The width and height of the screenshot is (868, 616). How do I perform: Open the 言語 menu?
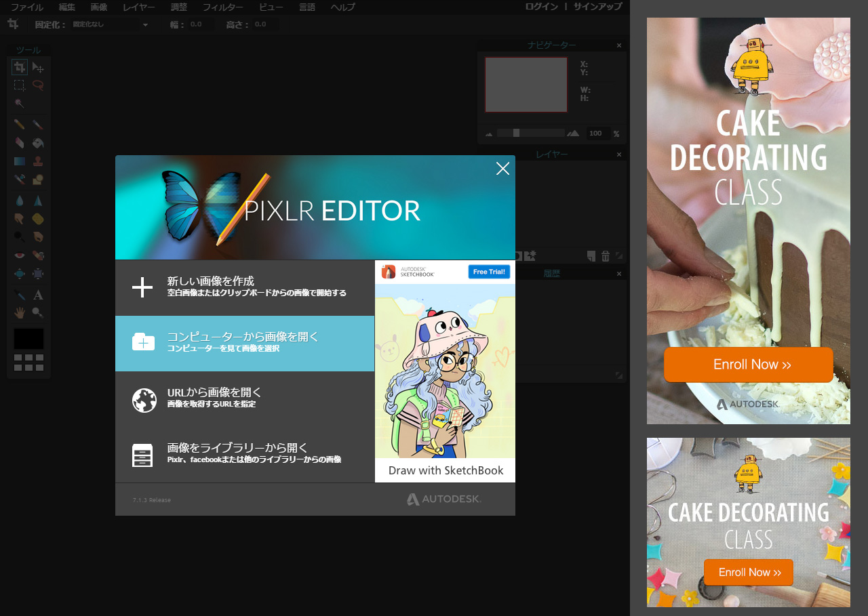(x=307, y=7)
